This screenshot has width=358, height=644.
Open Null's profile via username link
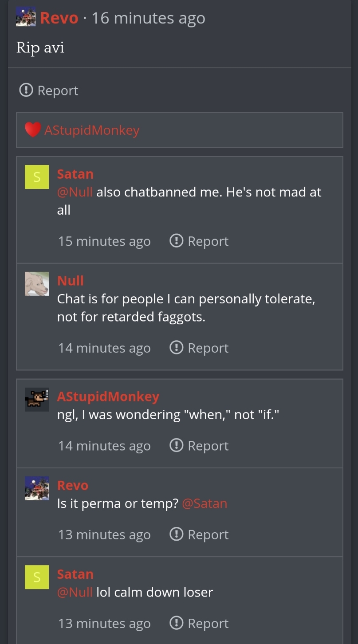point(71,281)
